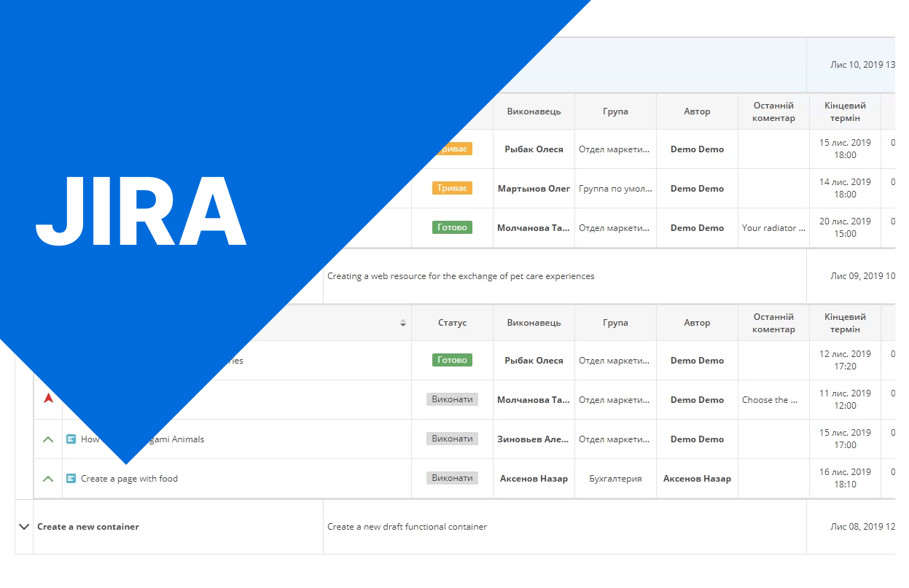Click Отдел маркети… in Зиновьев row

click(614, 439)
